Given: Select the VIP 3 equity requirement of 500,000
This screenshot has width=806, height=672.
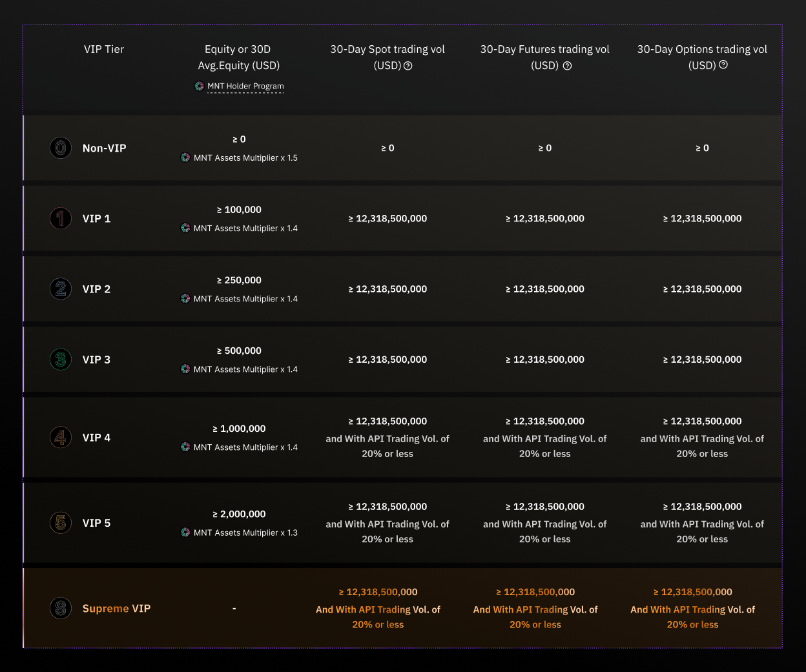Looking at the screenshot, I should [x=239, y=351].
